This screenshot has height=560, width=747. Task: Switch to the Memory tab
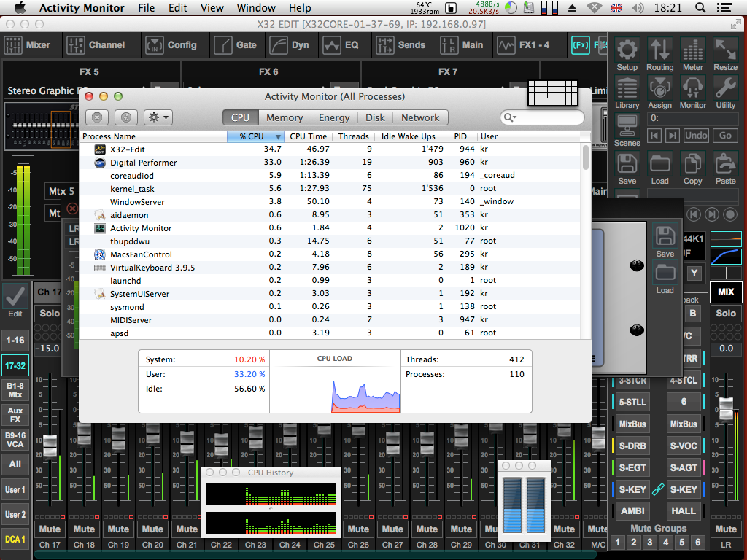tap(284, 117)
